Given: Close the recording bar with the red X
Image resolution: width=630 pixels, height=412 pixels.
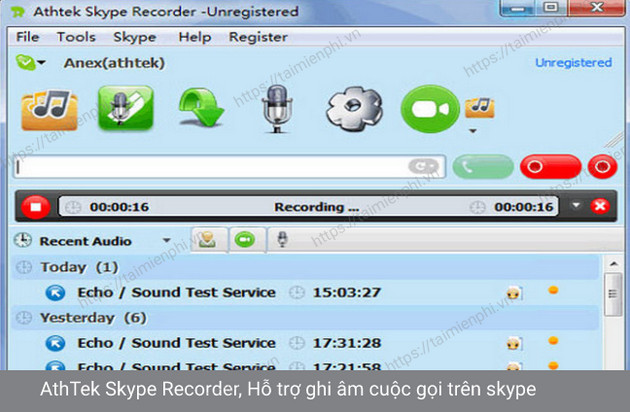Looking at the screenshot, I should click(600, 206).
